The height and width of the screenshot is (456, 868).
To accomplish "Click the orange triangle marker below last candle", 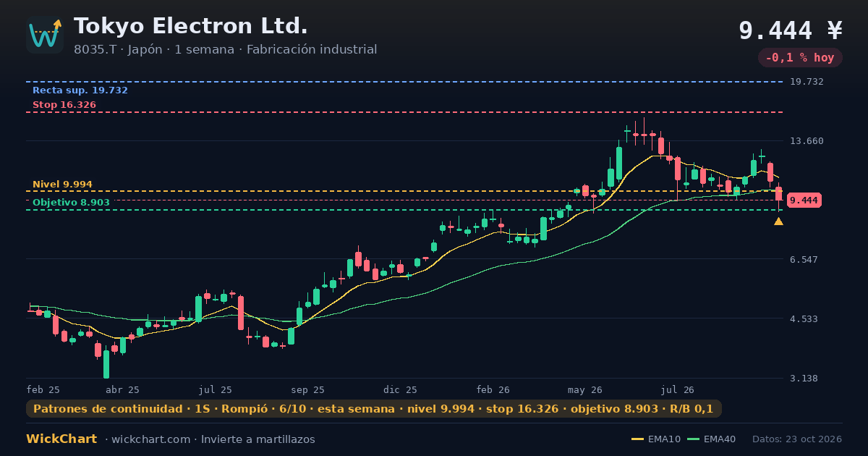I will (778, 221).
